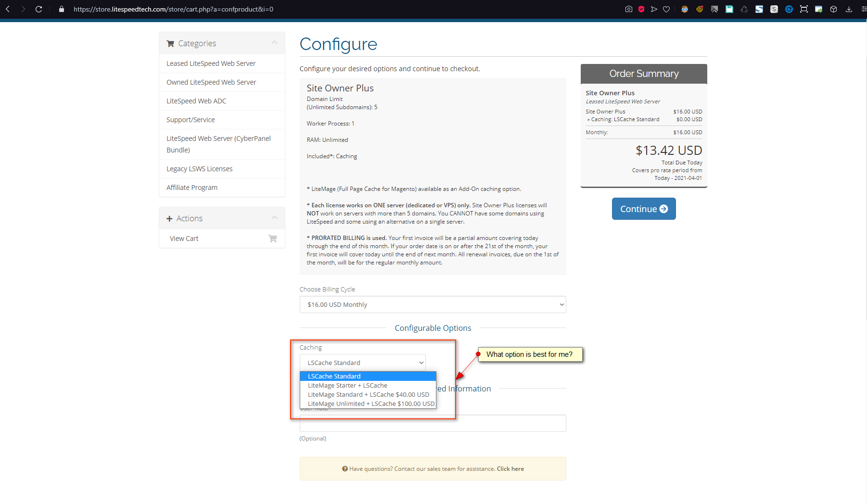Select LiteMage Unlimited + LSCache $100.00 USD

pos(368,403)
